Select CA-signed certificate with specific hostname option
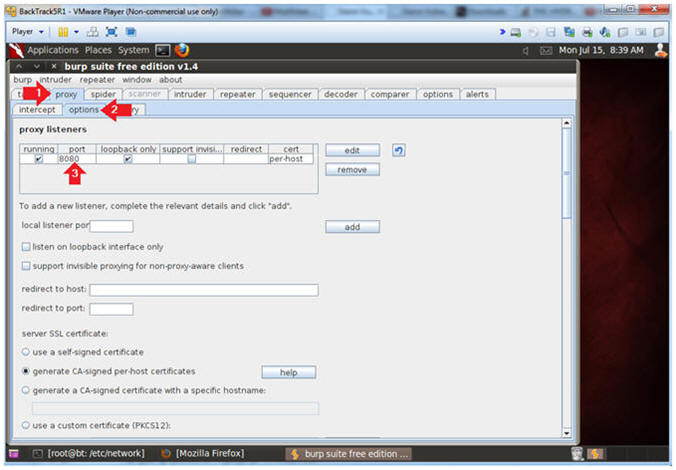The height and width of the screenshot is (470, 676). pos(26,390)
